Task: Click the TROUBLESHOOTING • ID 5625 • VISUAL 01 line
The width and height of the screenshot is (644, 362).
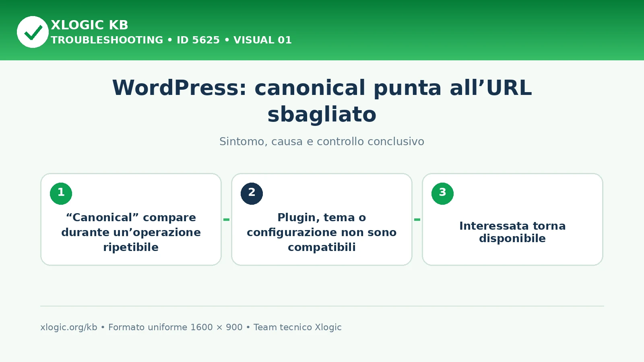Action: pyautogui.click(x=171, y=40)
